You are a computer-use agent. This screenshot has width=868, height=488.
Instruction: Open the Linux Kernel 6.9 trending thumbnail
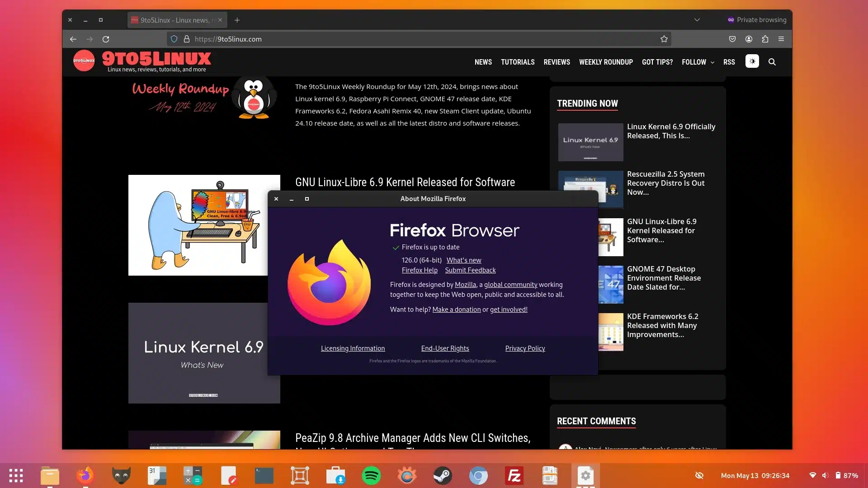pyautogui.click(x=590, y=142)
